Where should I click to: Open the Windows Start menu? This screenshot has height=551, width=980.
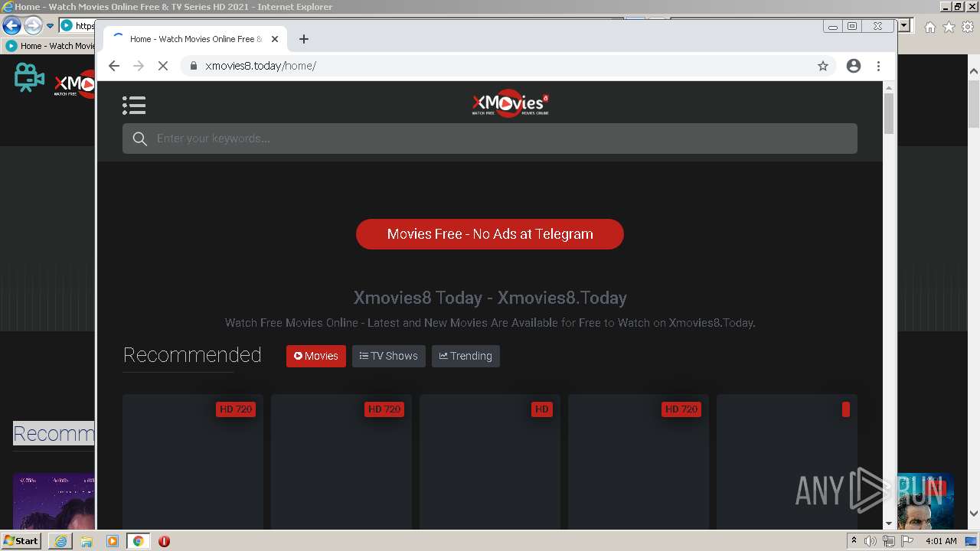pyautogui.click(x=21, y=540)
